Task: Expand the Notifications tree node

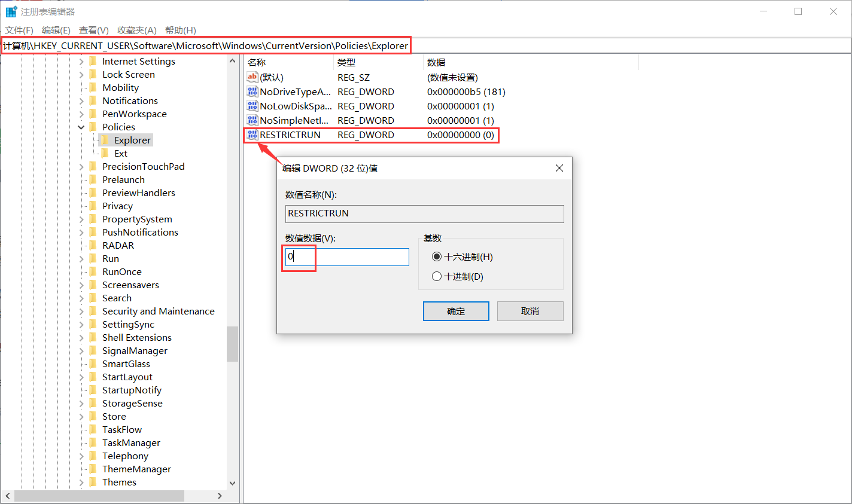Action: tap(81, 100)
